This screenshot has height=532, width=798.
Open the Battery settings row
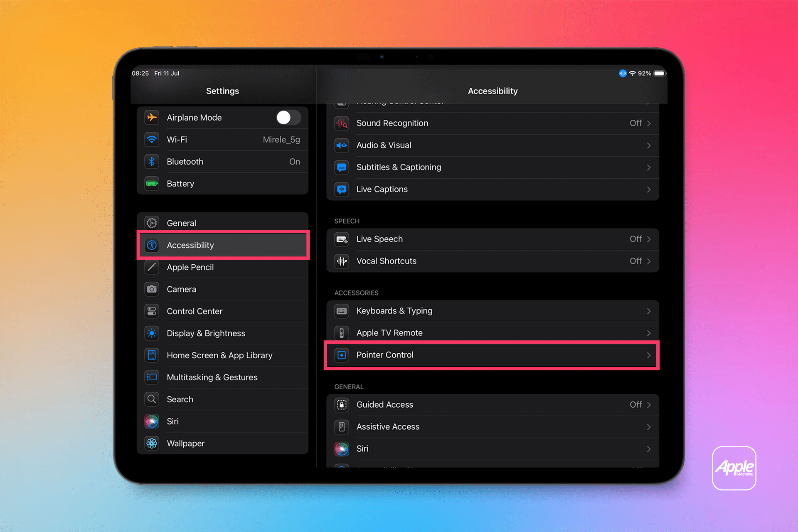(222, 184)
